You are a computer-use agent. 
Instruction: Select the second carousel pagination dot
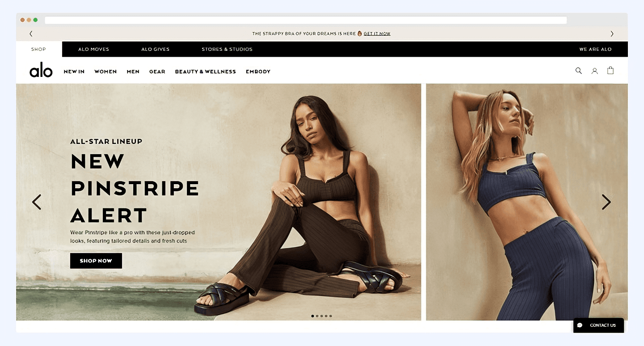click(x=317, y=316)
